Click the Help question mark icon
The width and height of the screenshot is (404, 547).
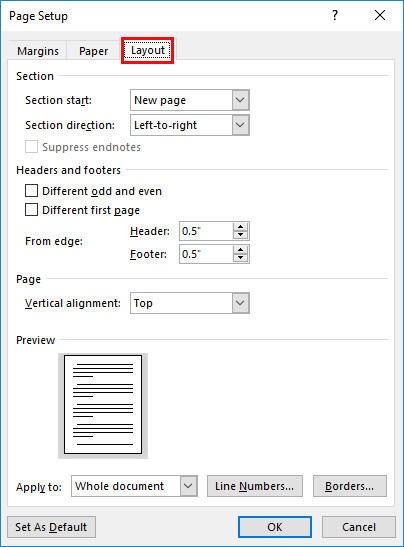[335, 15]
